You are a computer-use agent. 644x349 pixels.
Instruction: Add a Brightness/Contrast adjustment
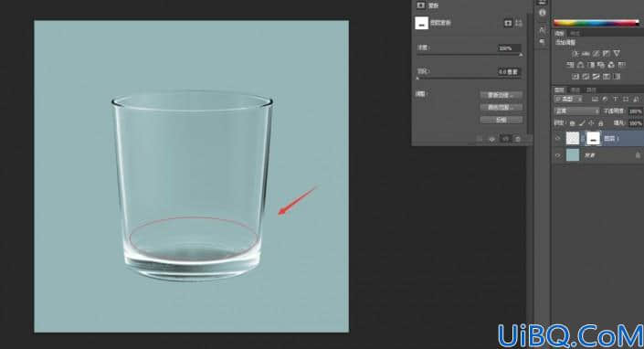[575, 53]
